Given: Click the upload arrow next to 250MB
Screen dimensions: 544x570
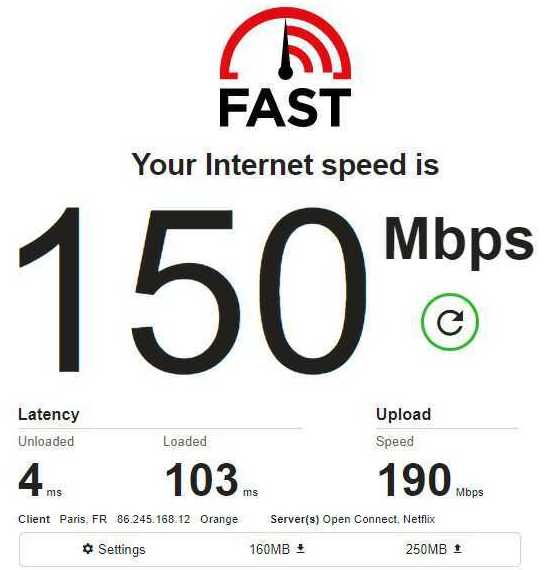Looking at the screenshot, I should (x=457, y=548).
